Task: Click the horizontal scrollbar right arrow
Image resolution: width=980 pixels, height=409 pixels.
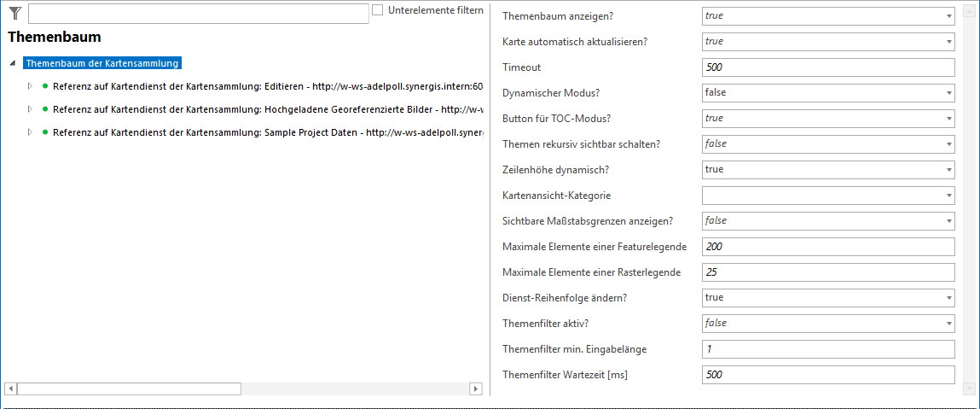Action: [x=478, y=389]
